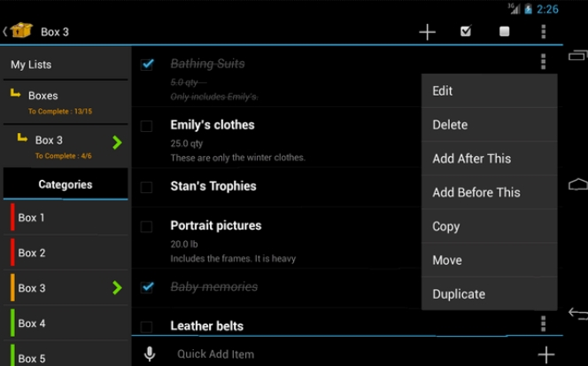Check the Stan's Trophies checkbox

coord(146,187)
